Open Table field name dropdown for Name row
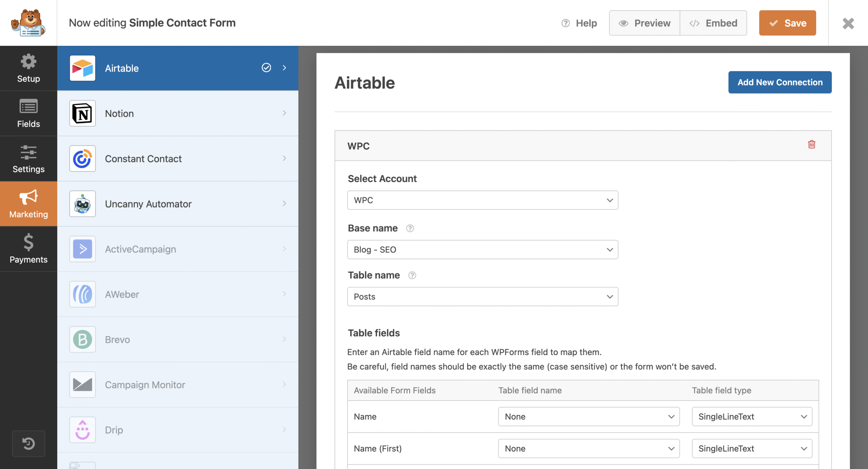 (589, 416)
